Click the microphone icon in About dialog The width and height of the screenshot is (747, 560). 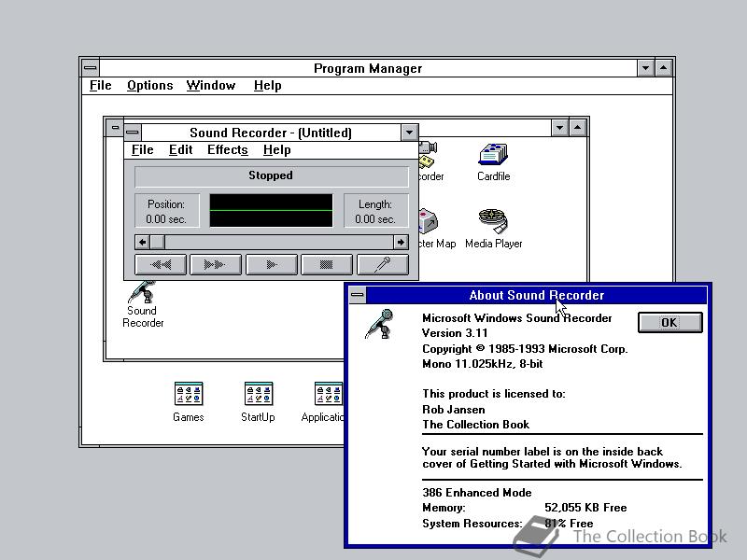click(x=380, y=324)
